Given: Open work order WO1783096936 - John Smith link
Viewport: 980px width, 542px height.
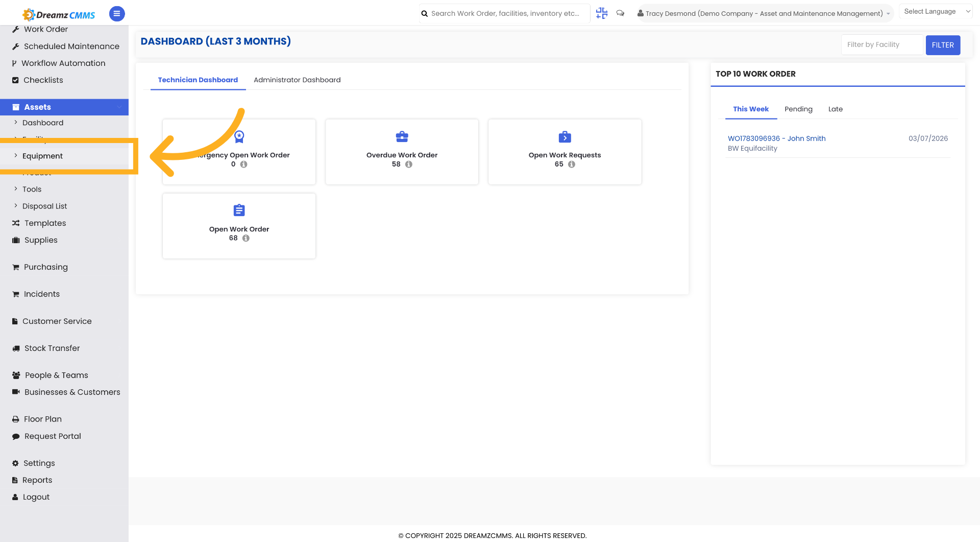Looking at the screenshot, I should click(x=776, y=138).
